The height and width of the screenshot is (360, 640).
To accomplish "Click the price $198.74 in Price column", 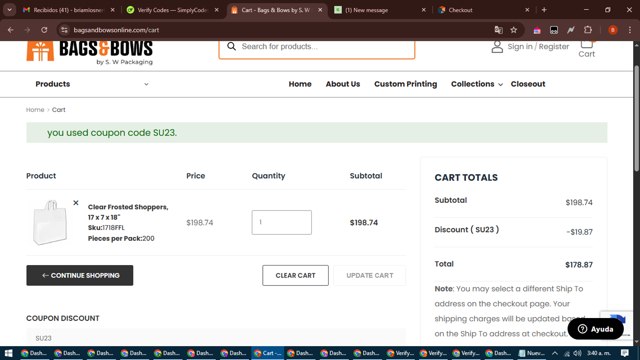I will click(200, 222).
